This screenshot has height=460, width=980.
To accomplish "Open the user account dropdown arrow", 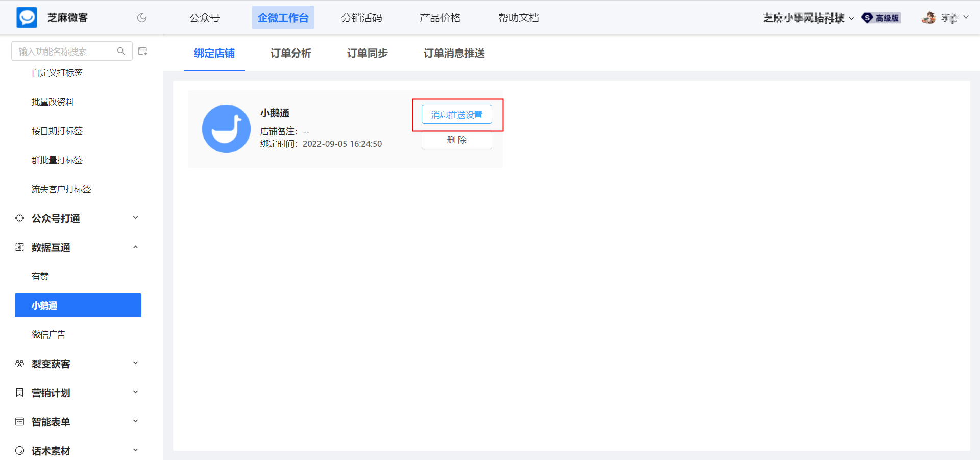I will [966, 17].
